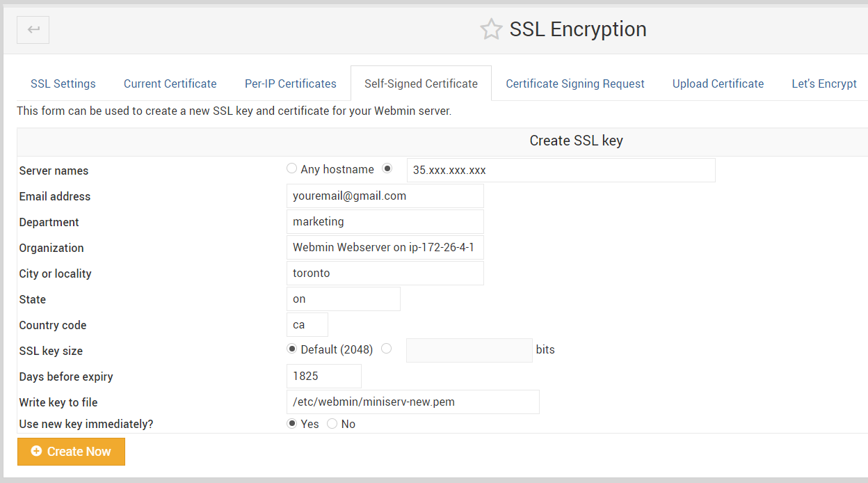This screenshot has width=868, height=483.
Task: Select the specific server name radio button
Action: click(x=387, y=168)
